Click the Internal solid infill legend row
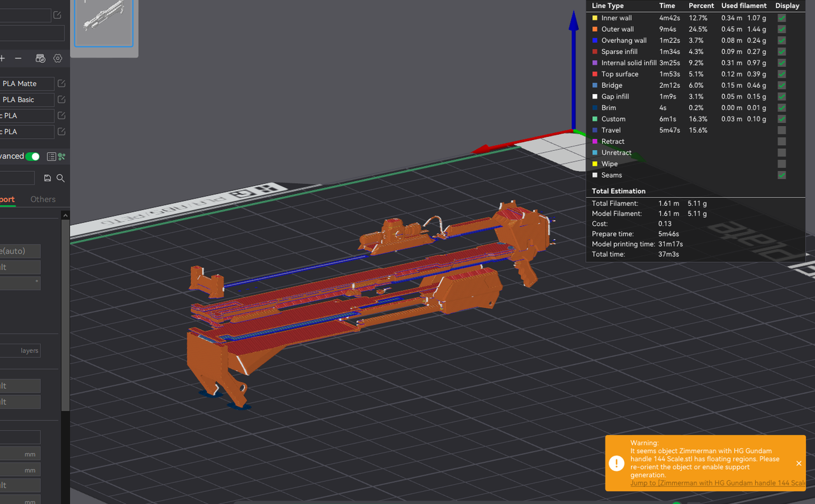This screenshot has width=815, height=504. [690, 63]
